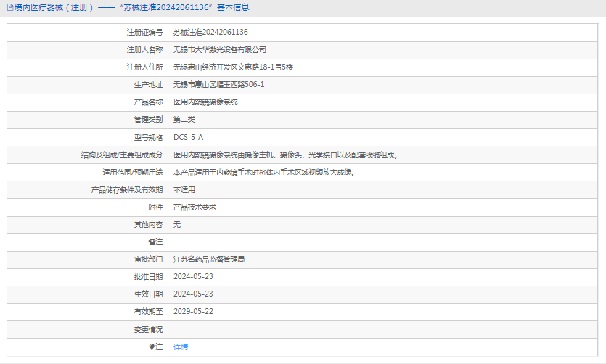Viewport: 606px width, 364px height.
Task: Click the 注册人住所 label
Action: point(144,67)
